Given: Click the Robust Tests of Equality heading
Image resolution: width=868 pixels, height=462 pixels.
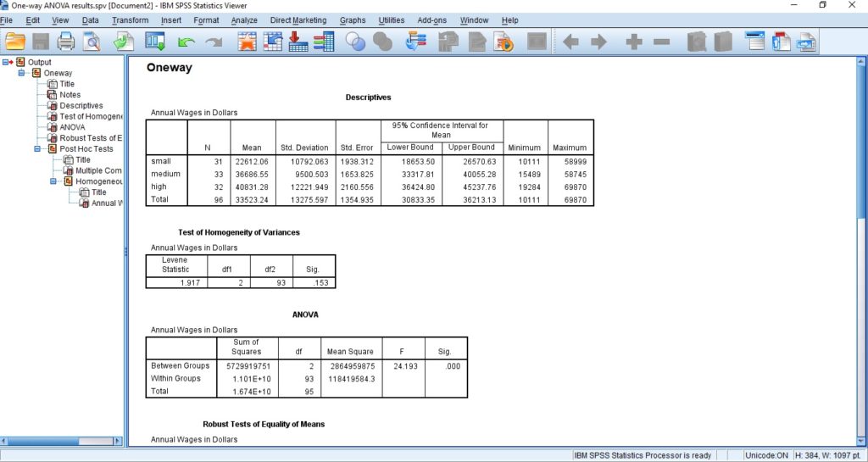Looking at the screenshot, I should tap(264, 424).
